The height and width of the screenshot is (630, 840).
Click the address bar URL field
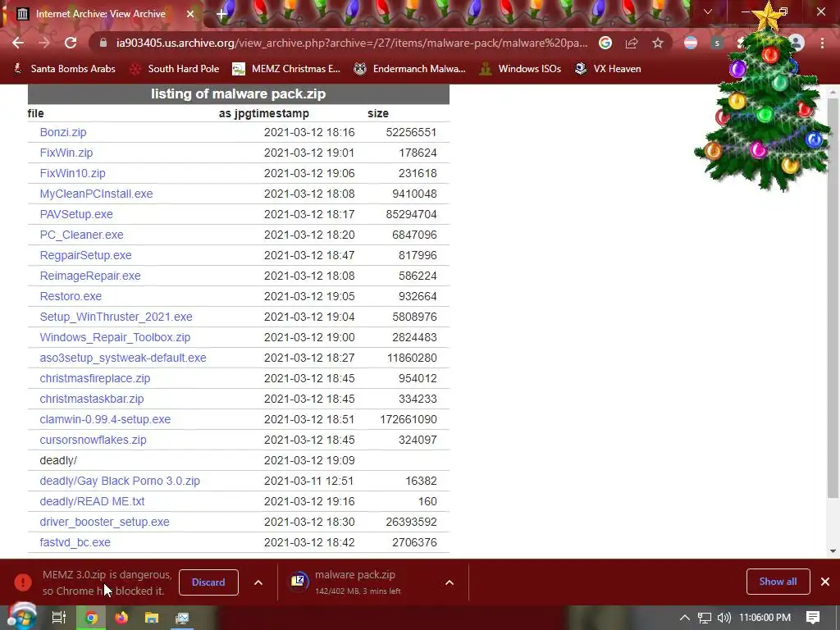click(x=351, y=43)
